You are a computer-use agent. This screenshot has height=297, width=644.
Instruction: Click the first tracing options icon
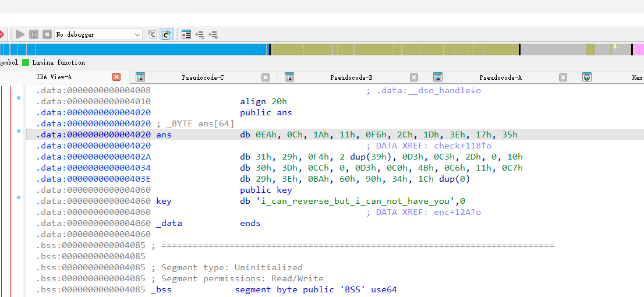click(x=200, y=34)
